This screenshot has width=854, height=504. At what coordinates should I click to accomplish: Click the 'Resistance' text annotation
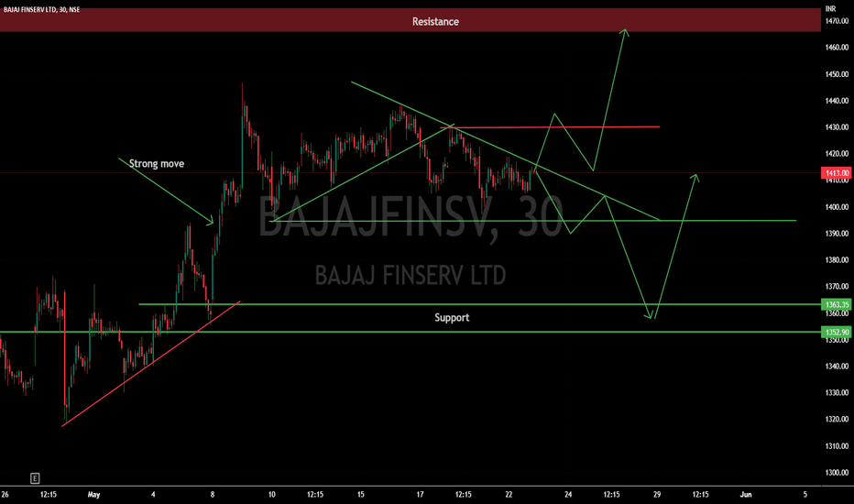pyautogui.click(x=435, y=22)
